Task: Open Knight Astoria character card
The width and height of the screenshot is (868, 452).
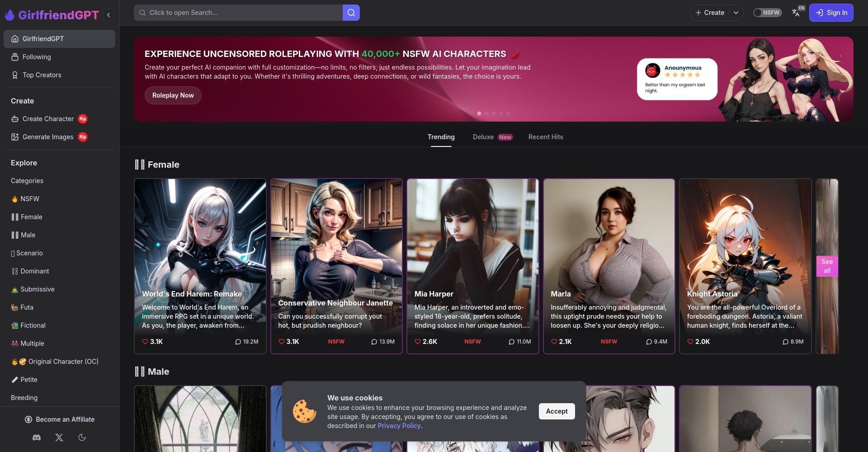Action: pos(745,266)
